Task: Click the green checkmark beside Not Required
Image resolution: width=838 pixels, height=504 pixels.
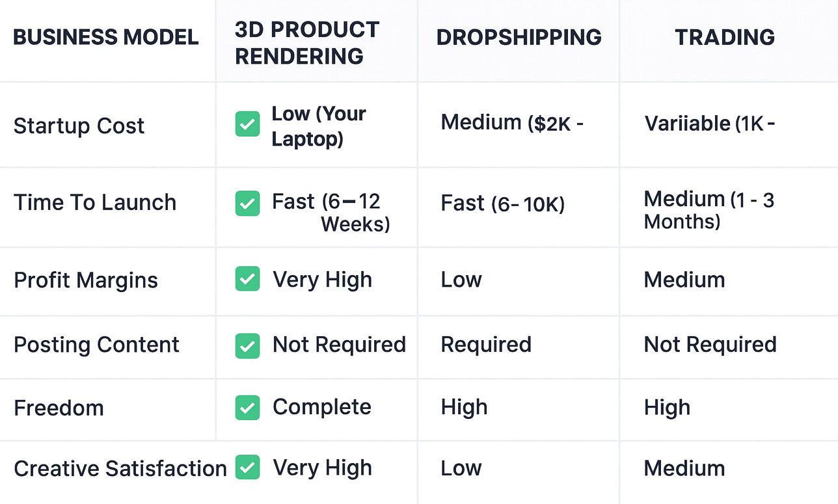Action: [x=247, y=346]
